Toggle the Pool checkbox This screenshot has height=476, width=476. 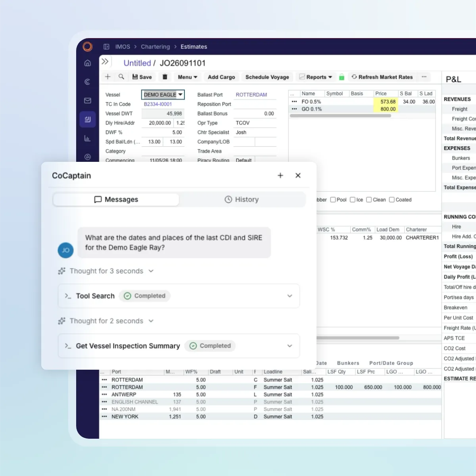click(333, 200)
